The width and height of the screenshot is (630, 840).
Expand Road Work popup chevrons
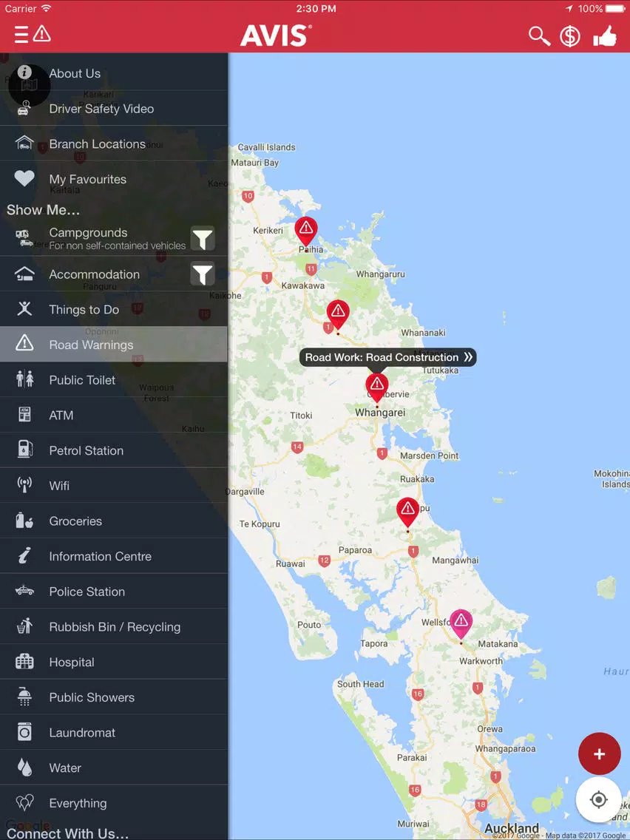(x=468, y=357)
